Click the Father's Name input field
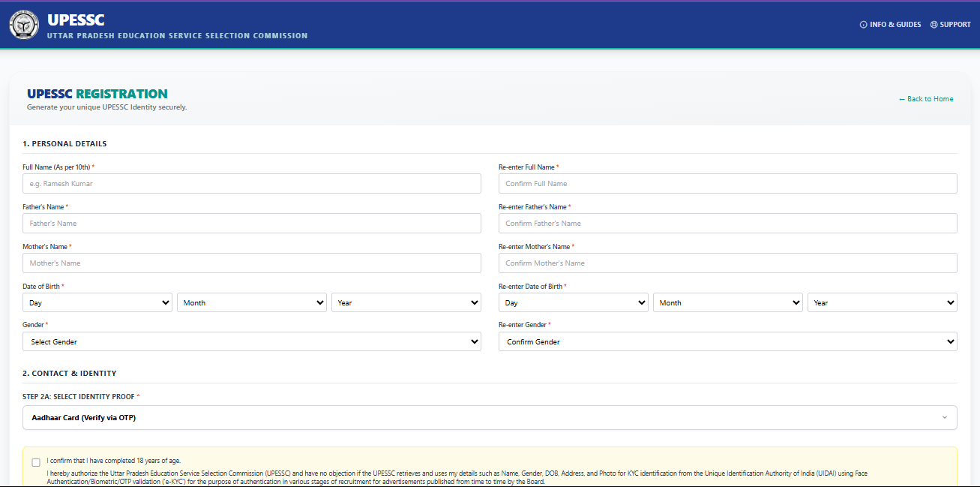 click(252, 224)
